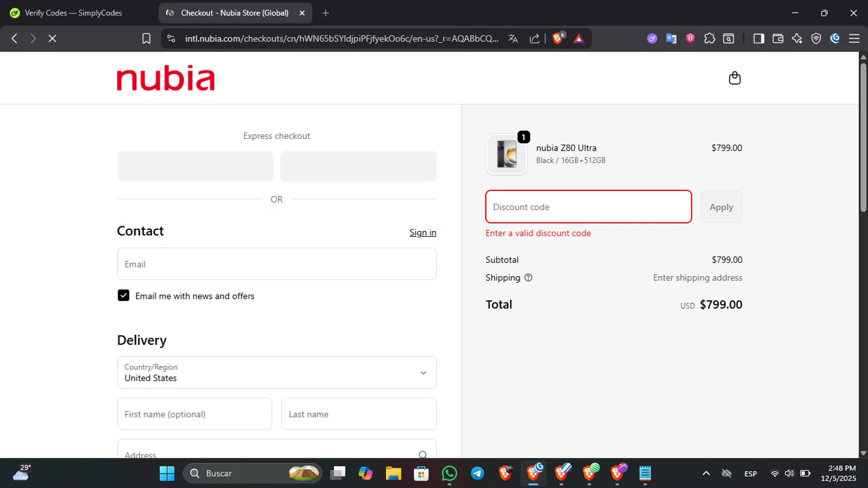Screen dimensions: 868x488
Task: Click the browser address bar URL
Action: tap(341, 38)
